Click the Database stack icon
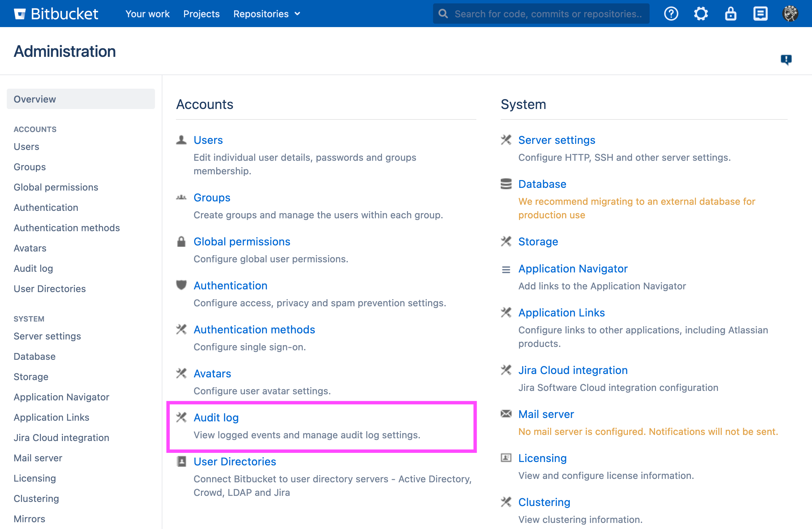 pyautogui.click(x=506, y=184)
